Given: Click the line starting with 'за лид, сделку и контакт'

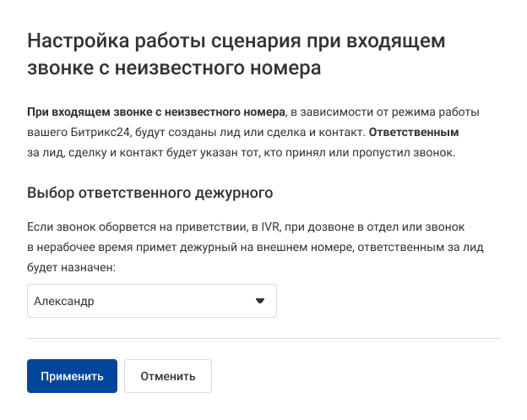Looking at the screenshot, I should [x=242, y=153].
